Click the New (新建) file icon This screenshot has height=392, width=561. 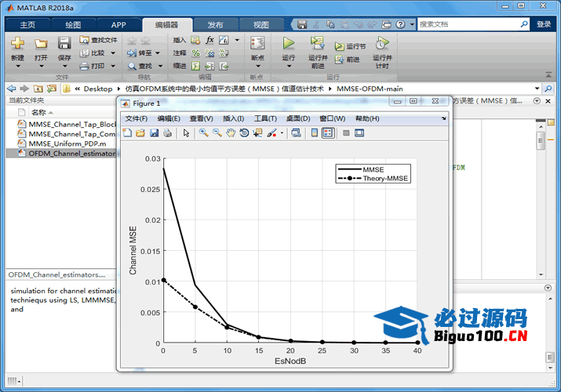pos(17,43)
